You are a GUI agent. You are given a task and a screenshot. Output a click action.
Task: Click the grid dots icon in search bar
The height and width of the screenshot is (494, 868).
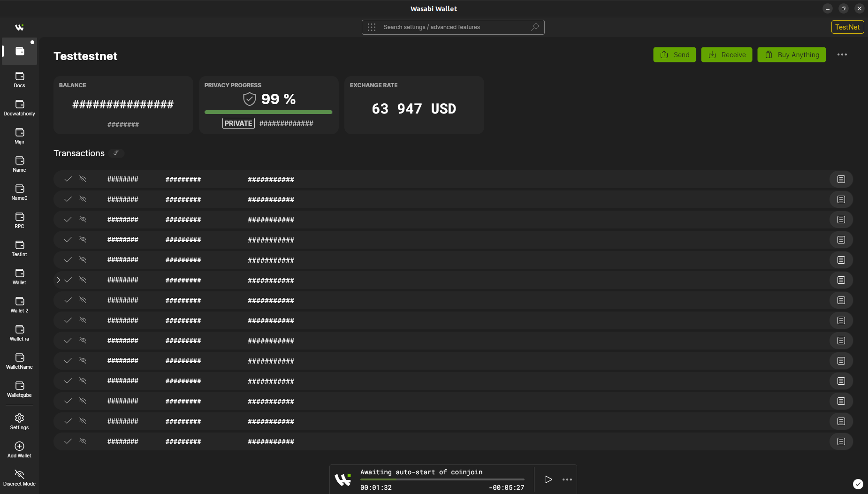point(372,27)
